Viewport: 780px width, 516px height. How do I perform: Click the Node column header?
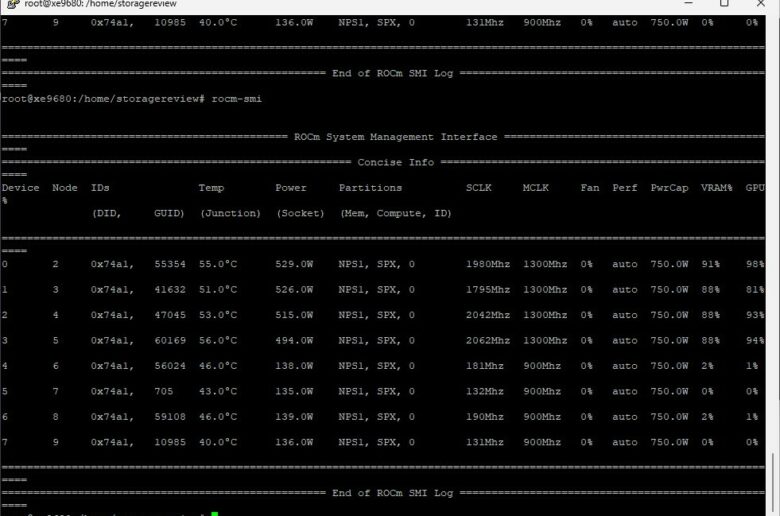click(65, 188)
